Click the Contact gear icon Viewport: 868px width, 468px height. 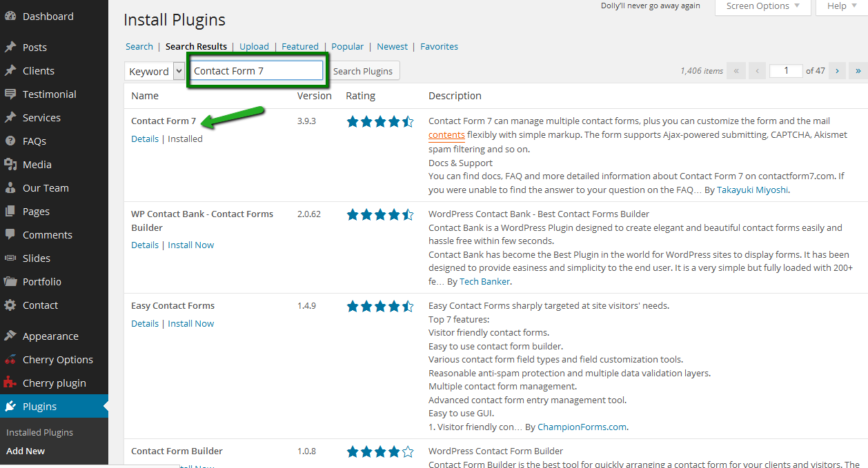10,305
